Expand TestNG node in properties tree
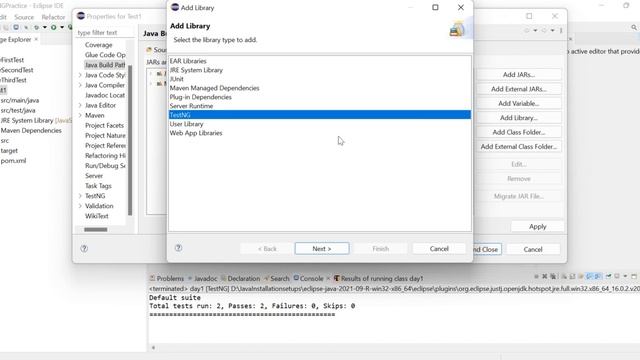The image size is (640, 360). [x=80, y=196]
